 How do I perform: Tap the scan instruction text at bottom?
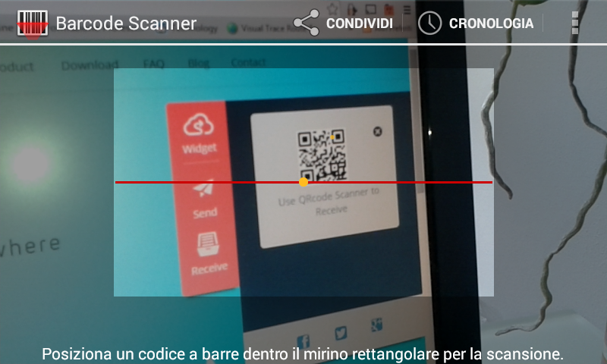pos(302,354)
